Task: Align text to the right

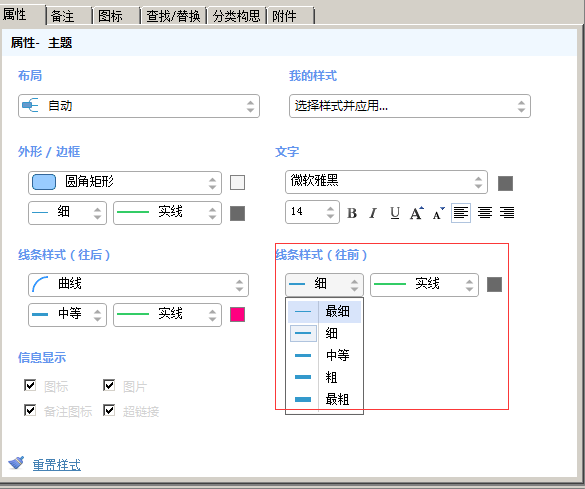Action: pyautogui.click(x=507, y=213)
